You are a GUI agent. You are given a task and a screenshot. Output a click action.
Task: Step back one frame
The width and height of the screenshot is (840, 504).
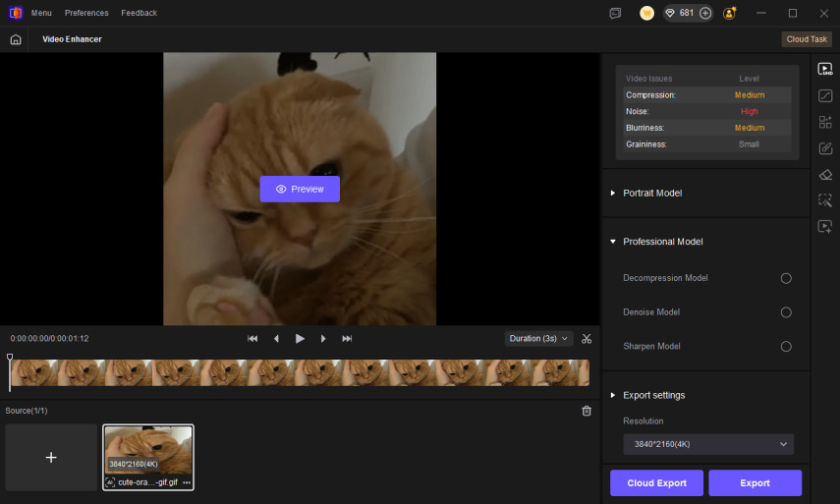click(x=276, y=339)
